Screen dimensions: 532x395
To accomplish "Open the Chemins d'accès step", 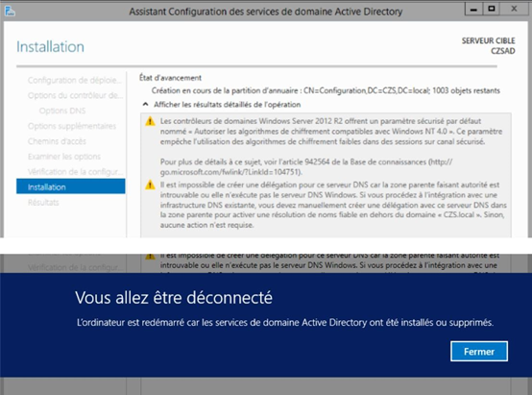I will [57, 141].
